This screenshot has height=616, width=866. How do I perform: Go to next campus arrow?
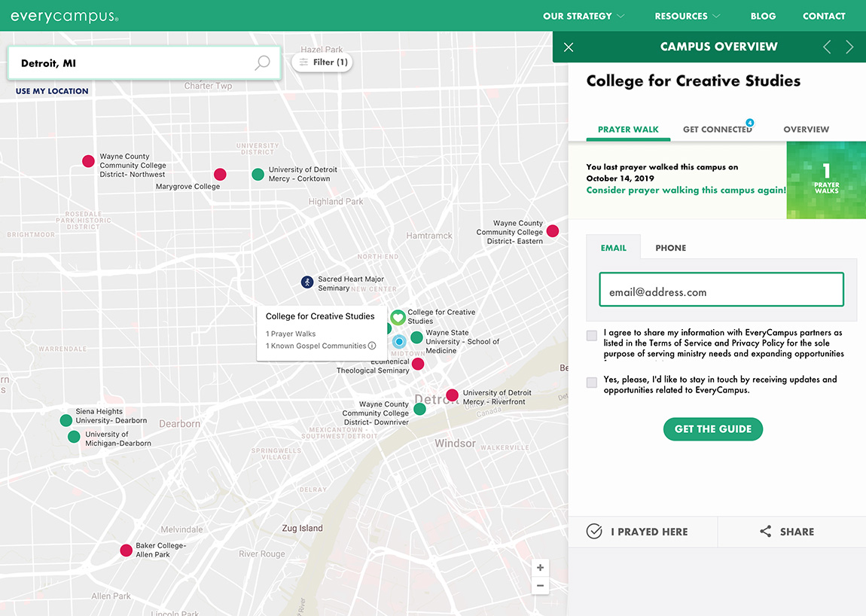849,47
